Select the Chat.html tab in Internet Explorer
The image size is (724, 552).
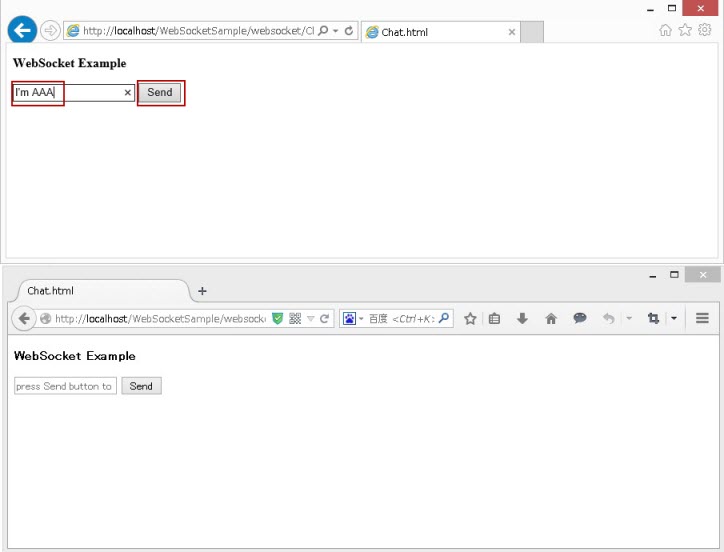click(x=441, y=32)
